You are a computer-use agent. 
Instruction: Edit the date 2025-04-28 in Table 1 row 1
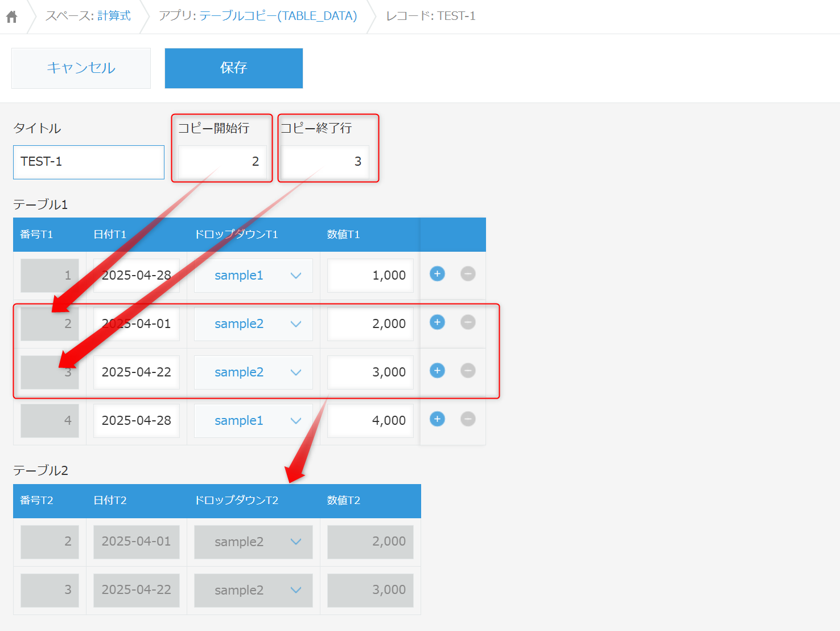[137, 276]
